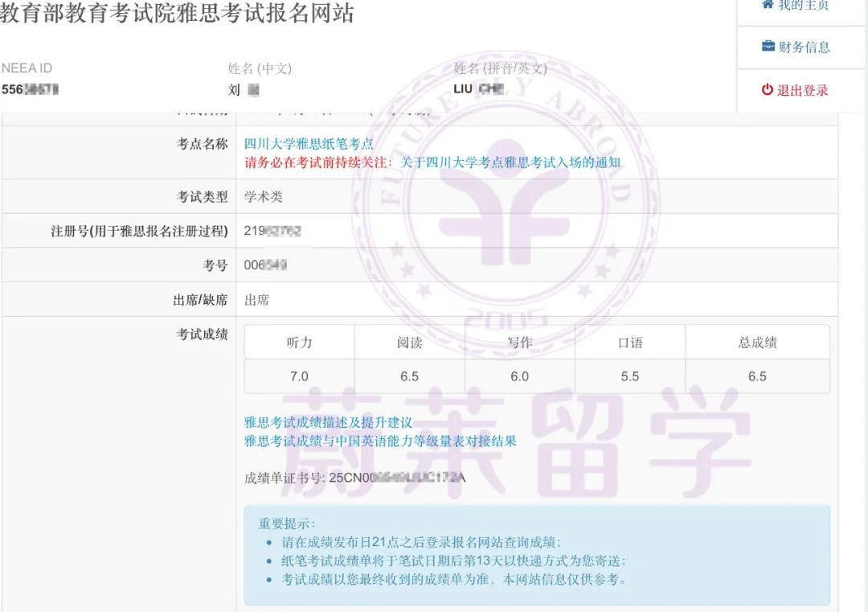Screen dimensions: 868x612
Task: Click the 考试类型 row label
Action: pyautogui.click(x=202, y=196)
